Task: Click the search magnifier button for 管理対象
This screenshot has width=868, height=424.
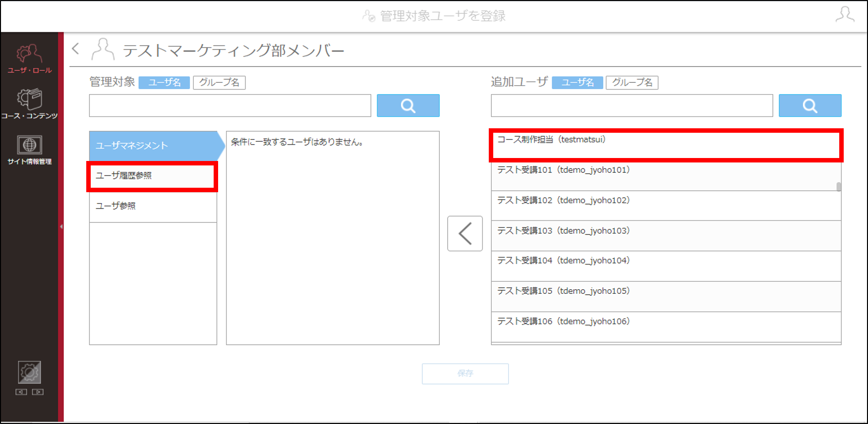Action: point(408,106)
